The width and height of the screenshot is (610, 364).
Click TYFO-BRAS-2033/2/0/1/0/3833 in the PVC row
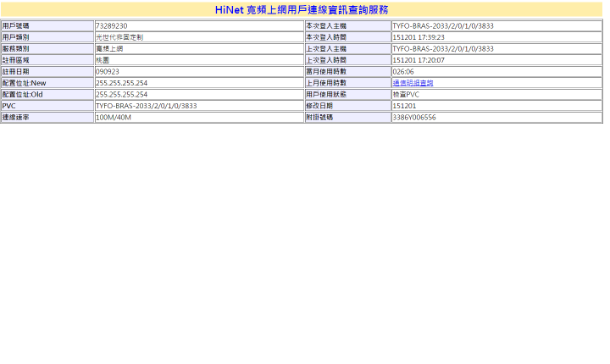tap(147, 106)
